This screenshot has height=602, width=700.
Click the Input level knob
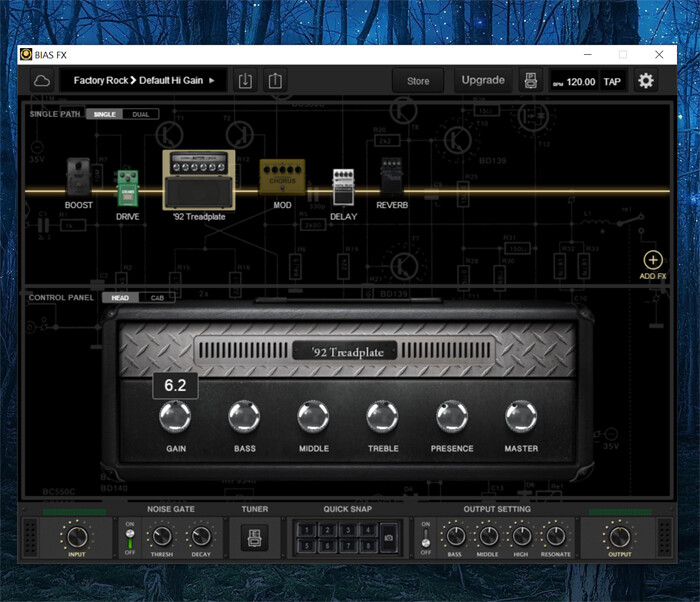click(77, 537)
